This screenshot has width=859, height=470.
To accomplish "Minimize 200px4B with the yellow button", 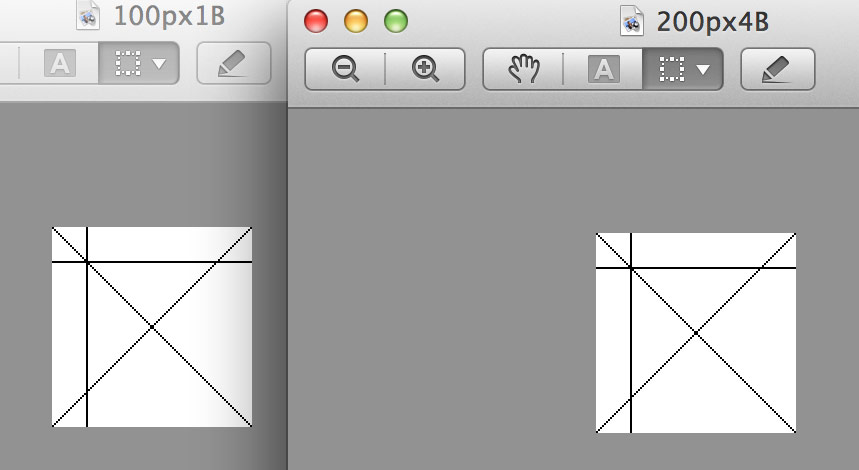I will [356, 21].
